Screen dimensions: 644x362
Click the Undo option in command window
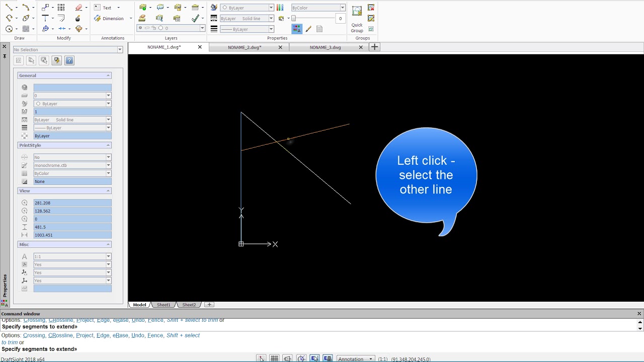138,335
